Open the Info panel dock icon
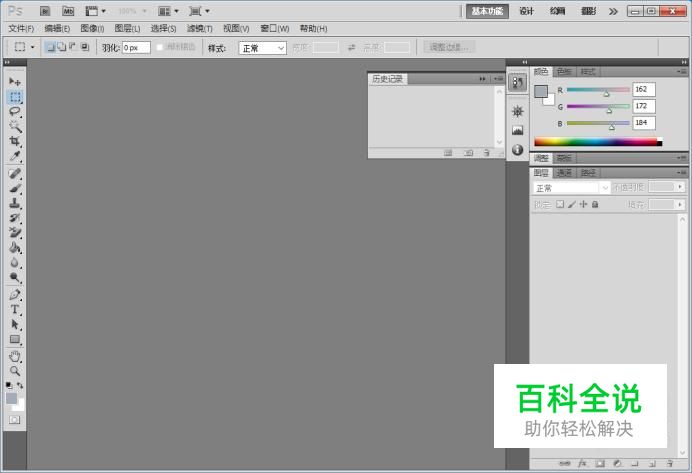 click(x=517, y=150)
